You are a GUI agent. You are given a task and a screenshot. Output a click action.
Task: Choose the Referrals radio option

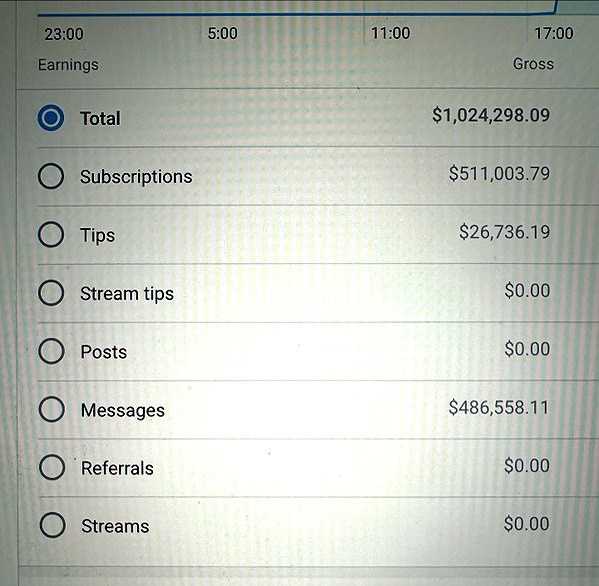[x=52, y=467]
